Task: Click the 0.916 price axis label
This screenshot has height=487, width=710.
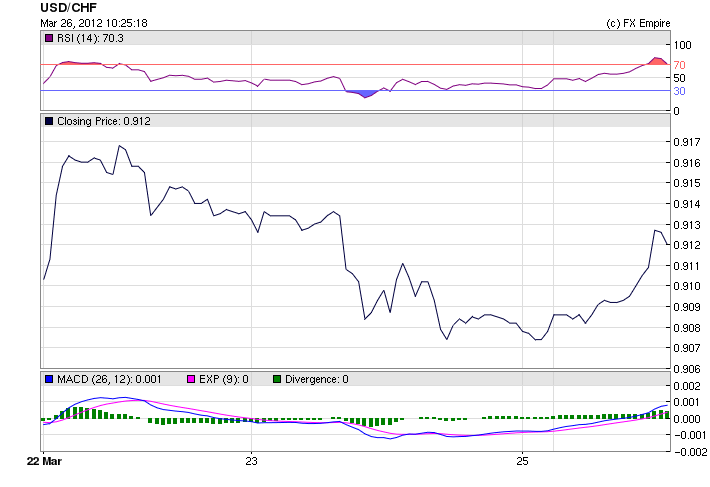Action: click(687, 163)
